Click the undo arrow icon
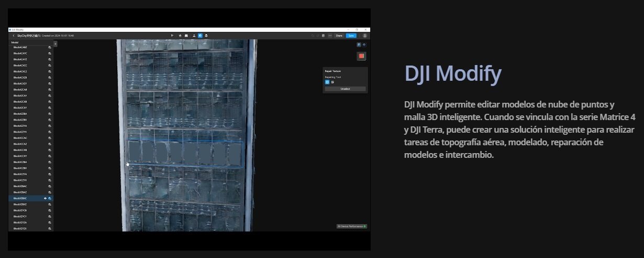The height and width of the screenshot is (258, 644). [x=313, y=36]
